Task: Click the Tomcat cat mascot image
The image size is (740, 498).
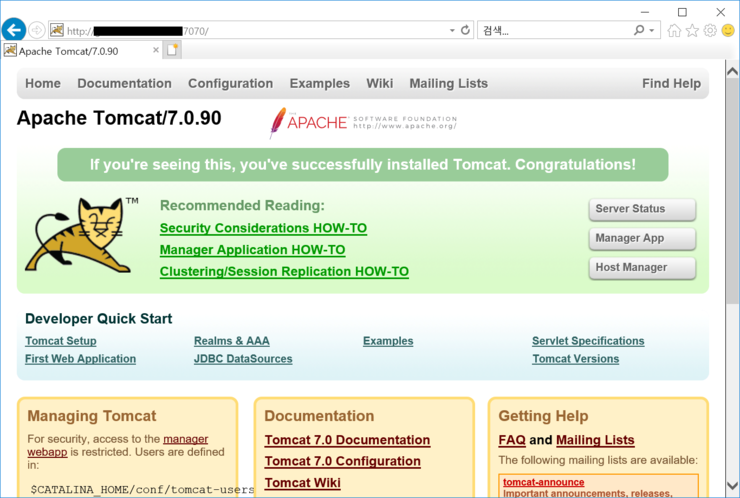Action: [80, 235]
